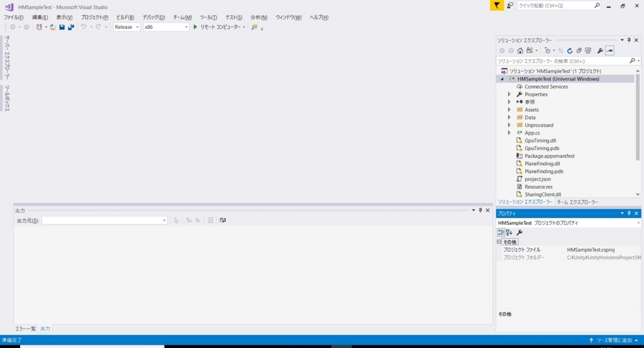The height and width of the screenshot is (348, 644).
Task: Select project.json in the tree
Action: point(538,179)
